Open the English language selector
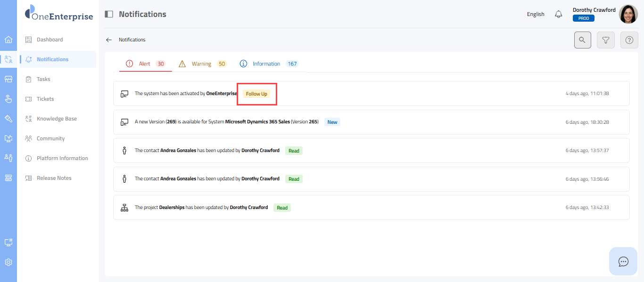The image size is (644, 282). (x=536, y=14)
